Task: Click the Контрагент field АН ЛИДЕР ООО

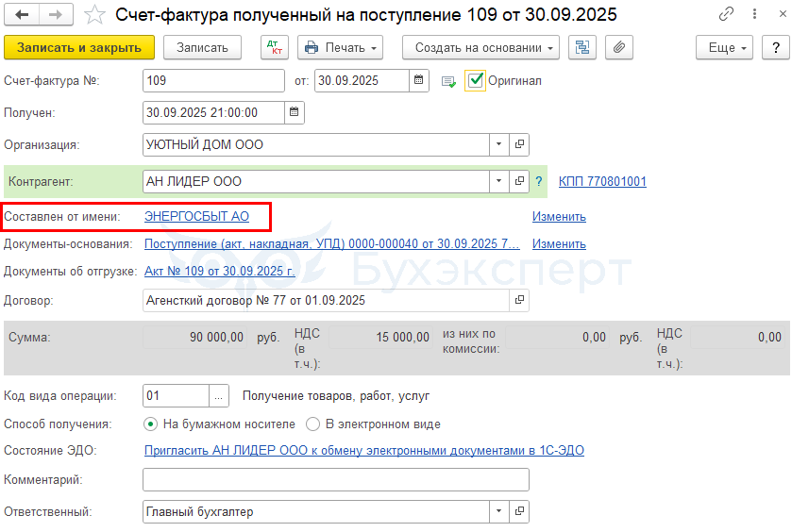Action: click(315, 181)
